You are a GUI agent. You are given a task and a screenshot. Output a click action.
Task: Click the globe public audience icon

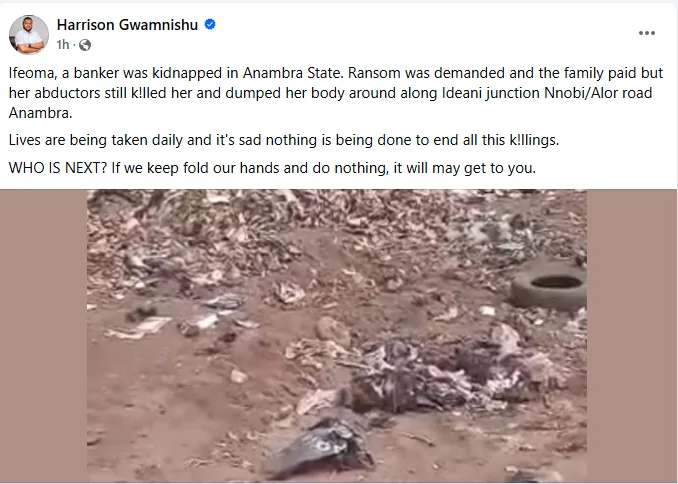point(85,45)
